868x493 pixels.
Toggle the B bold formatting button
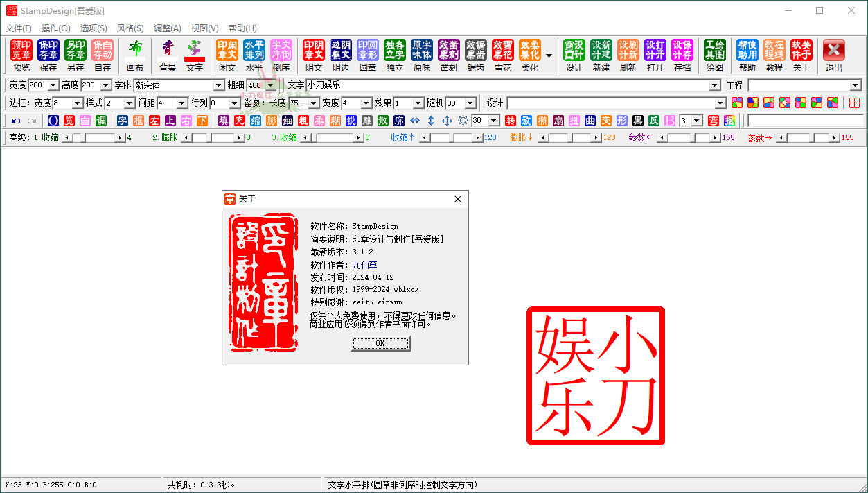pos(668,120)
